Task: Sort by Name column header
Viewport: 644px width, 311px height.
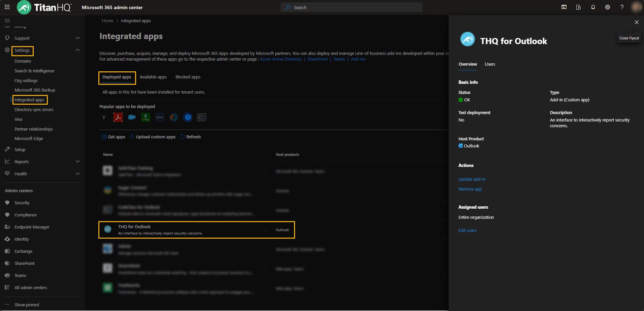Action: click(108, 154)
